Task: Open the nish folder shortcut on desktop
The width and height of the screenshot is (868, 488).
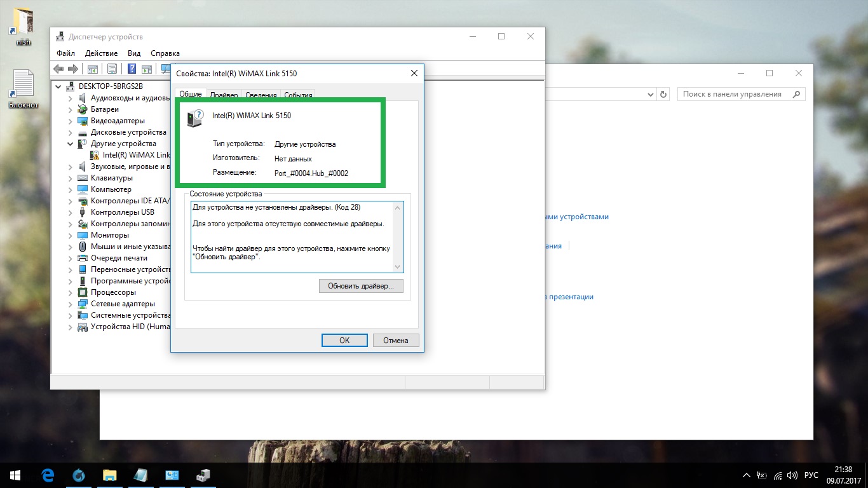Action: (x=24, y=26)
